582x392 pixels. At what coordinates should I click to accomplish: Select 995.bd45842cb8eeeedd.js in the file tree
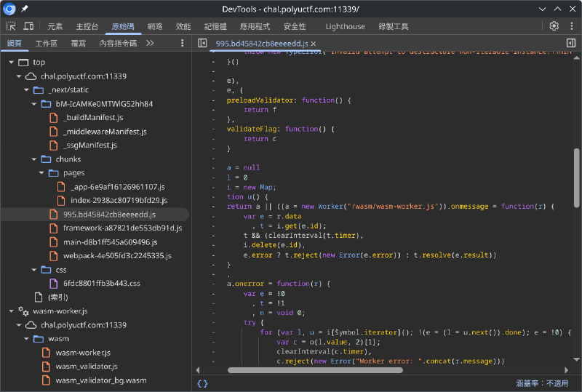pos(109,215)
